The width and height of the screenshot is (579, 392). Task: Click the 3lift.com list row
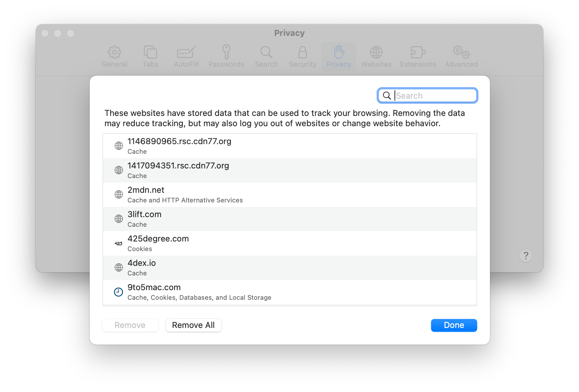tap(289, 219)
